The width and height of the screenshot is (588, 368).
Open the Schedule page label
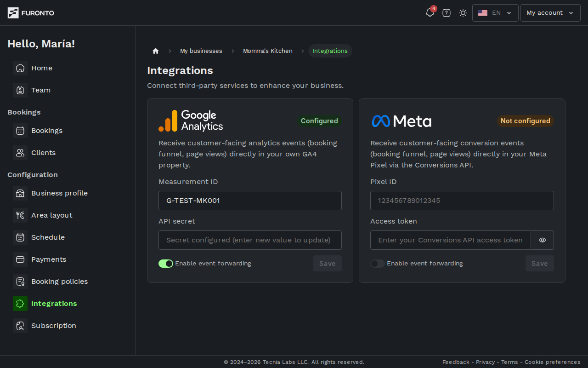coord(48,237)
